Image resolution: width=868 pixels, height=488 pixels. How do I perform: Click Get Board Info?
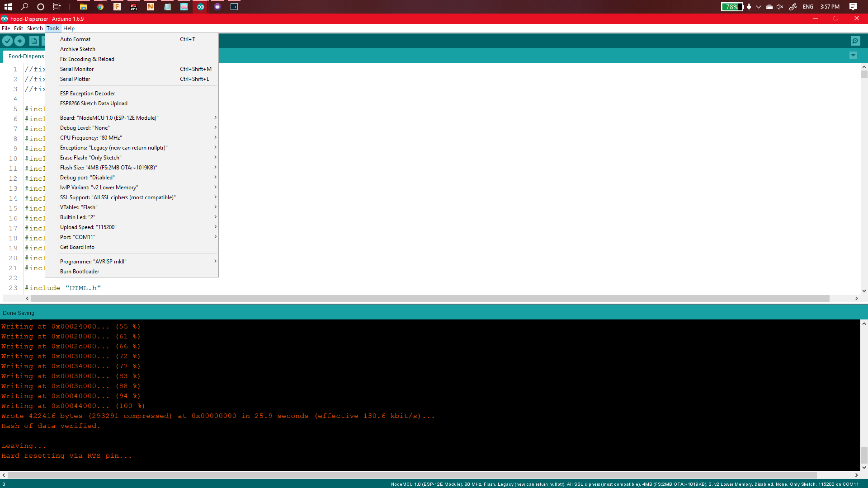(77, 247)
